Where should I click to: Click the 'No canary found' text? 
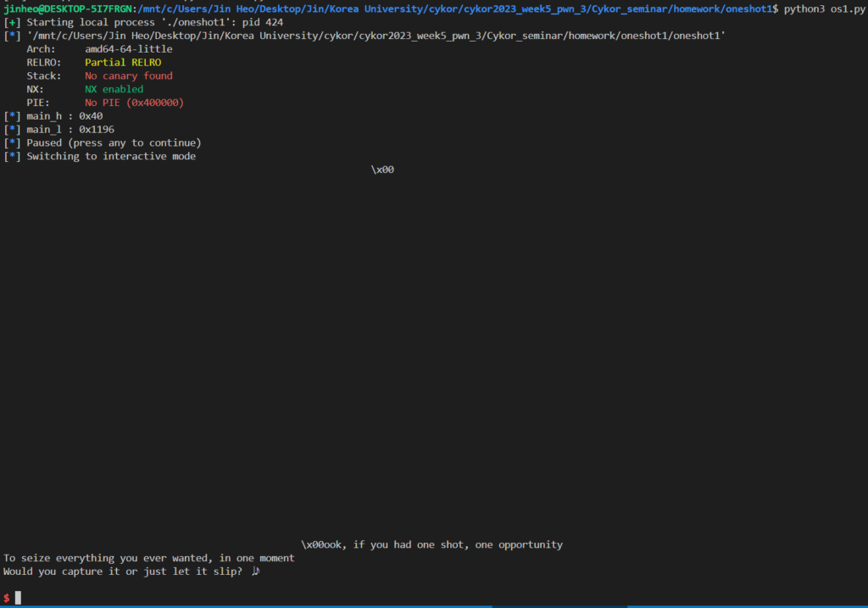(x=129, y=75)
